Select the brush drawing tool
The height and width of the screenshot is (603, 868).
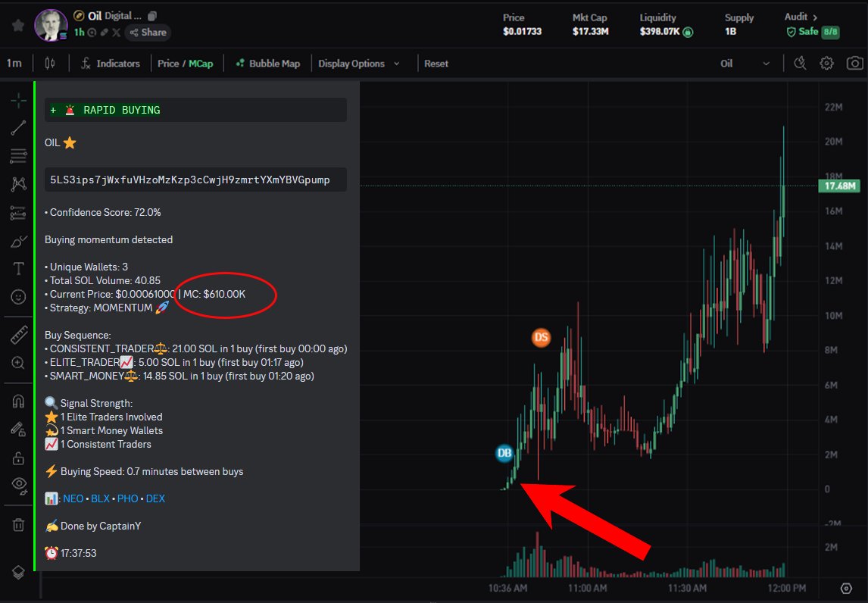[x=18, y=242]
